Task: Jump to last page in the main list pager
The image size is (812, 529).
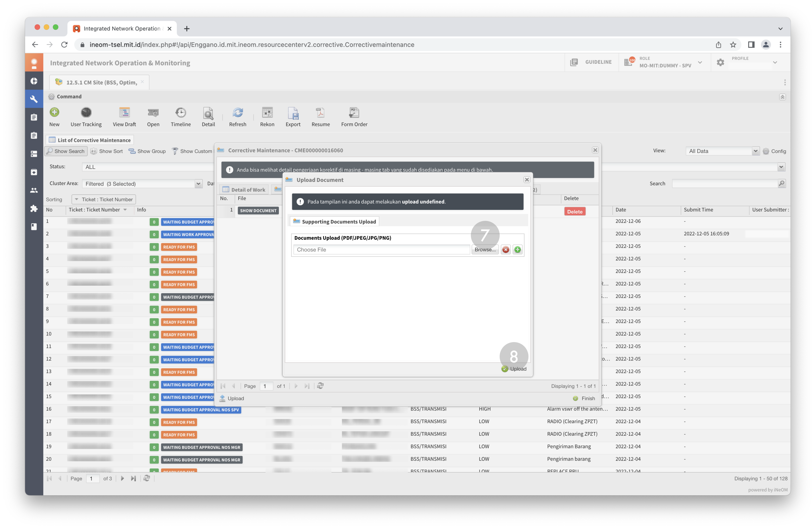Action: click(133, 479)
